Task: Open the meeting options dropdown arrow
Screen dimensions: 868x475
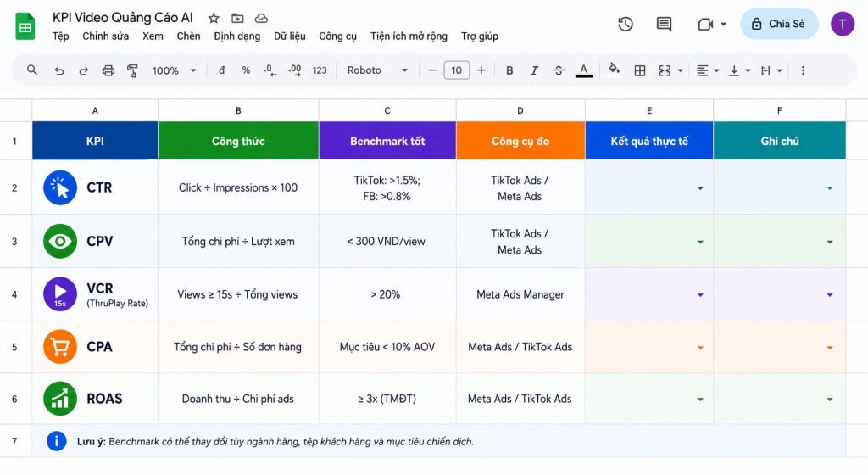Action: [x=724, y=25]
